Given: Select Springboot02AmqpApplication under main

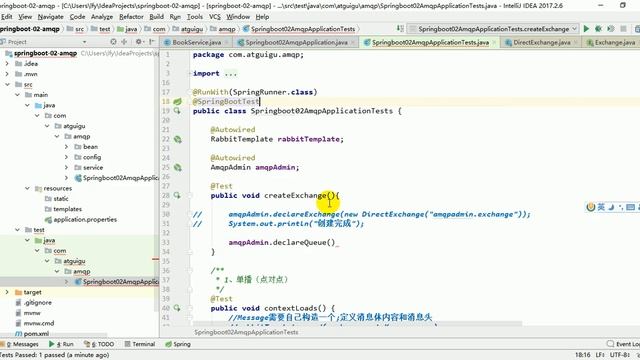Looking at the screenshot, I should pos(117,178).
